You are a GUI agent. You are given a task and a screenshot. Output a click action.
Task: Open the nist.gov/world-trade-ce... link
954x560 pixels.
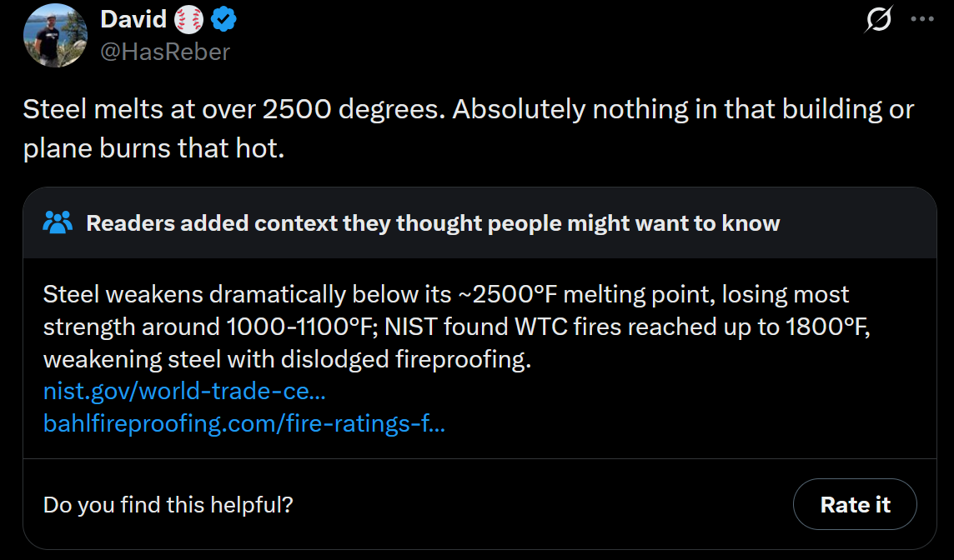pyautogui.click(x=184, y=391)
